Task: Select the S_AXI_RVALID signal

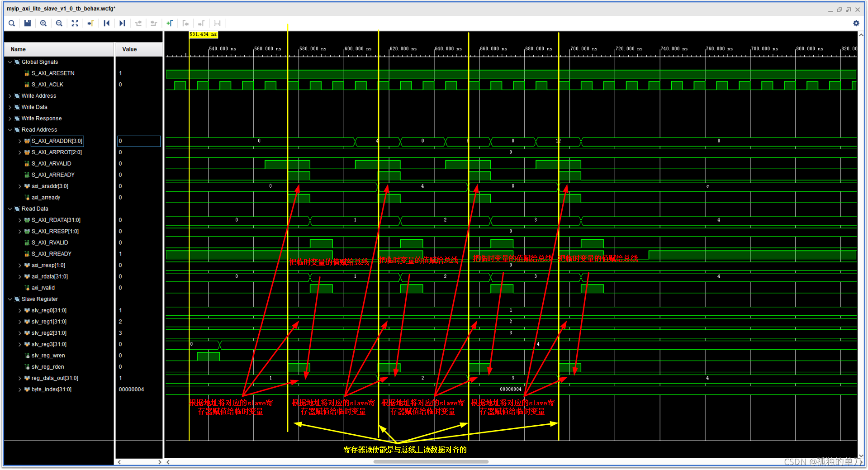Action: [50, 243]
